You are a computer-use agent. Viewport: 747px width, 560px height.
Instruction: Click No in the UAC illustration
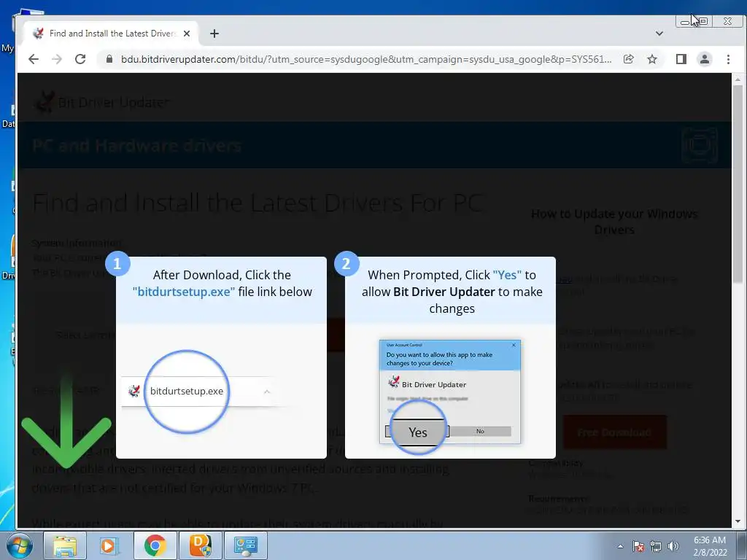(x=480, y=431)
